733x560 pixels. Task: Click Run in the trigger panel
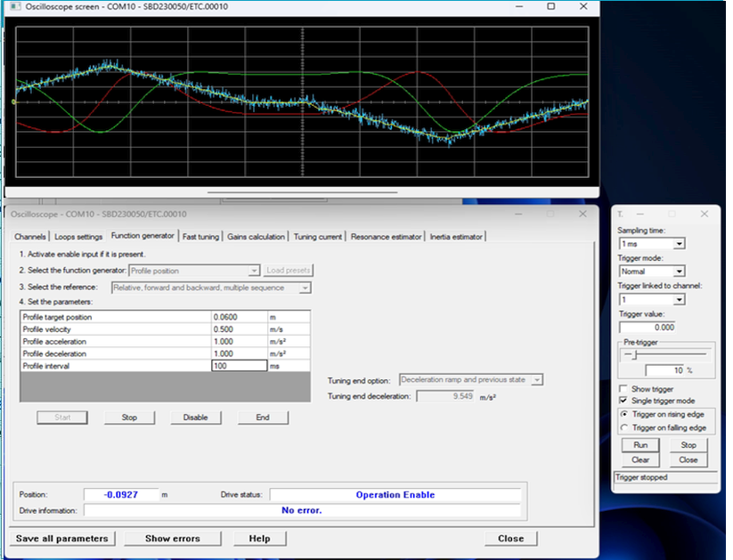pos(640,445)
